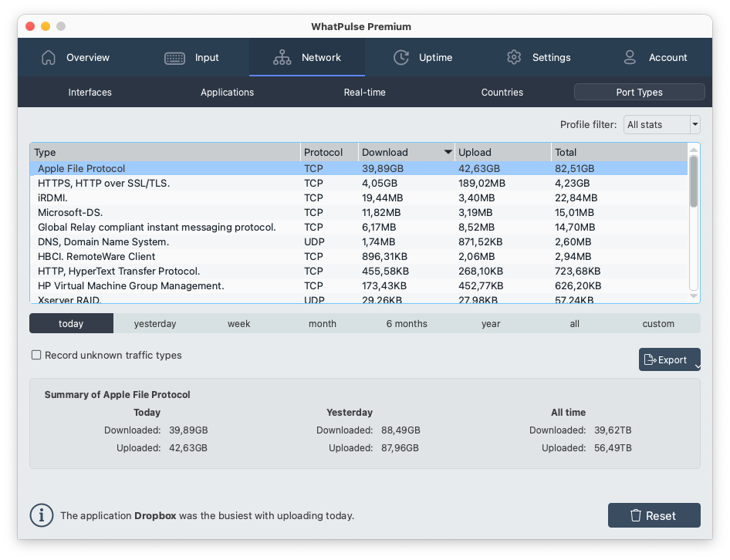Expand the Export button menu arrow
Image resolution: width=730 pixels, height=560 pixels.
click(x=697, y=367)
